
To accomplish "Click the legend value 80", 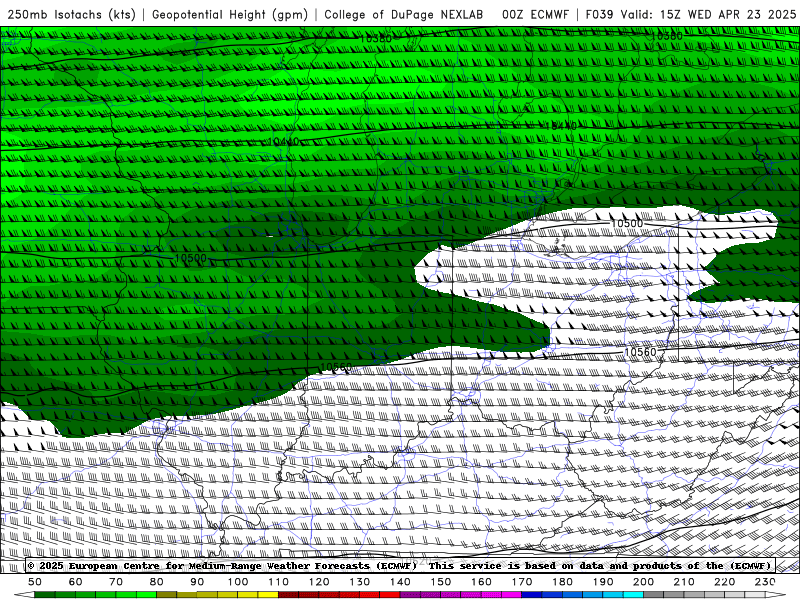I will pos(156,582).
